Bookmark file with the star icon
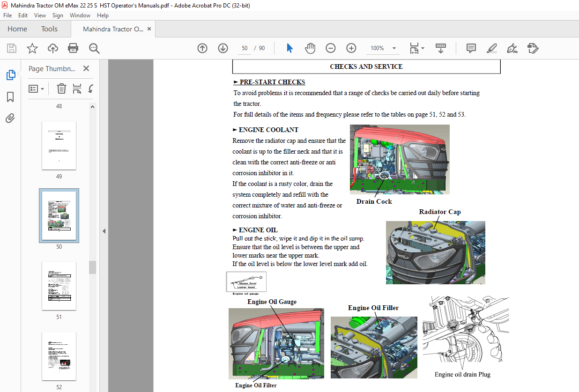 coord(32,48)
